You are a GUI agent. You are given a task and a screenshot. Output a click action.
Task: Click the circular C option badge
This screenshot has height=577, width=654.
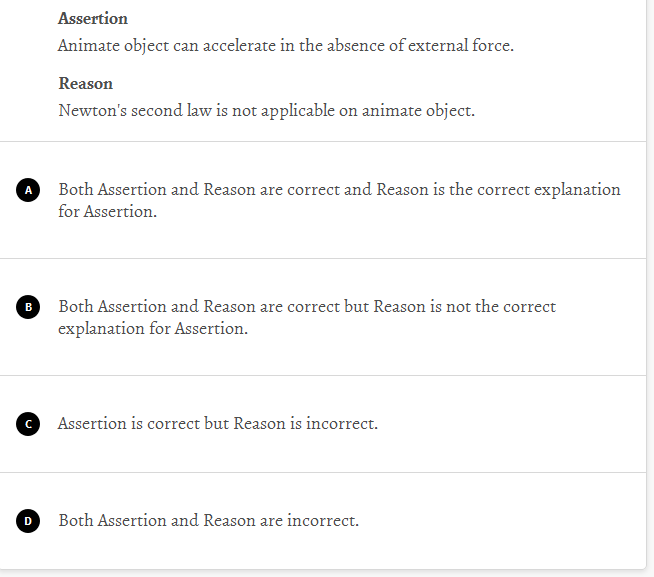(x=29, y=424)
